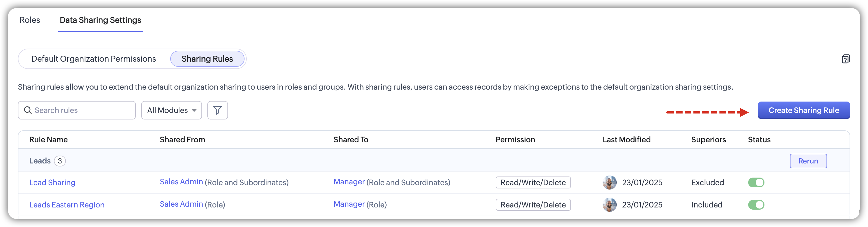Select the Data Sharing Settings tab
The height and width of the screenshot is (227, 868).
[100, 20]
